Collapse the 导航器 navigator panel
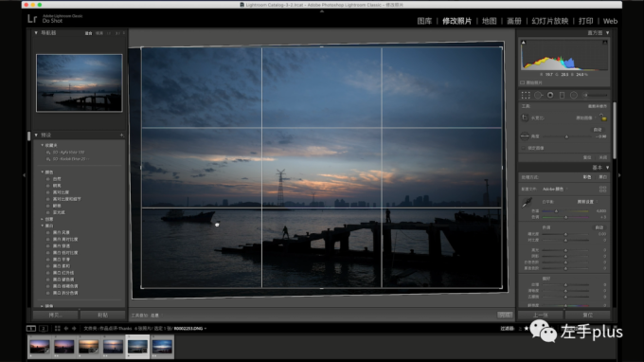The image size is (644, 362). [36, 33]
